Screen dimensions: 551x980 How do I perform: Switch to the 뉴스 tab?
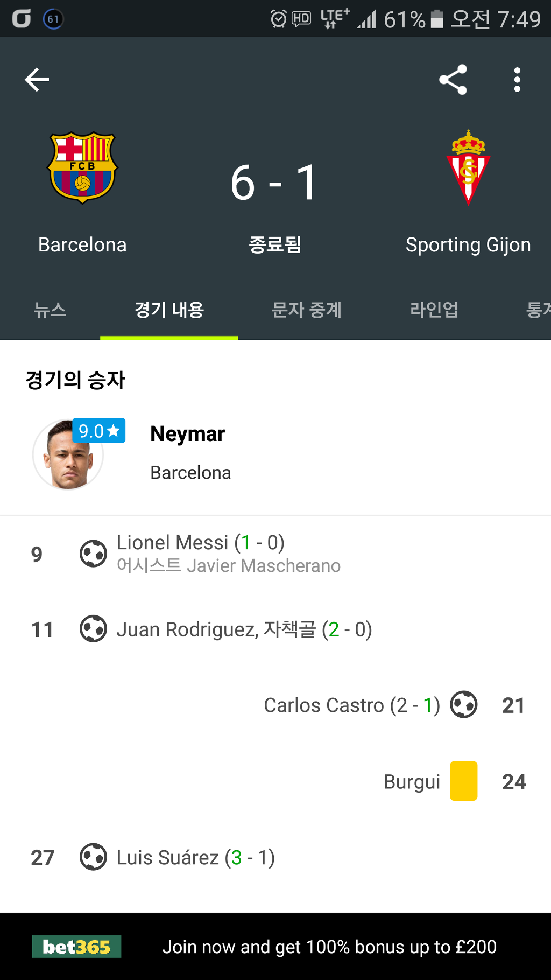[x=50, y=310]
